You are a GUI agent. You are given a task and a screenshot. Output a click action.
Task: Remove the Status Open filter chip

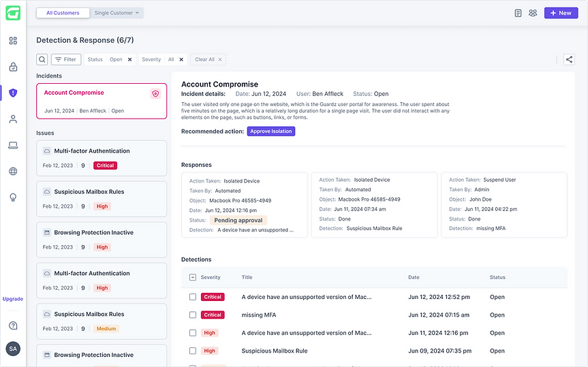pyautogui.click(x=129, y=59)
